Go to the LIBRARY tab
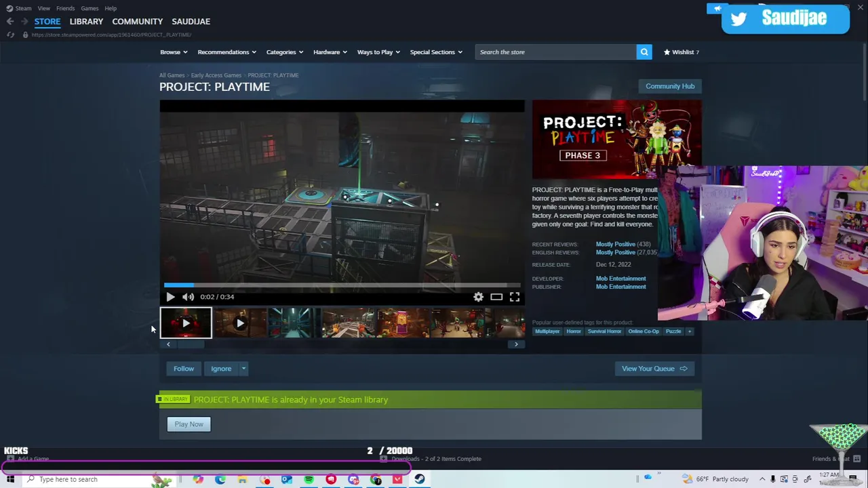 tap(86, 22)
